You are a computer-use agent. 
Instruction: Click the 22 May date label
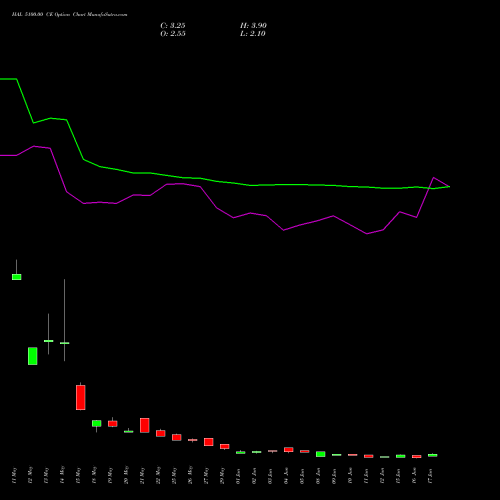pyautogui.click(x=158, y=475)
